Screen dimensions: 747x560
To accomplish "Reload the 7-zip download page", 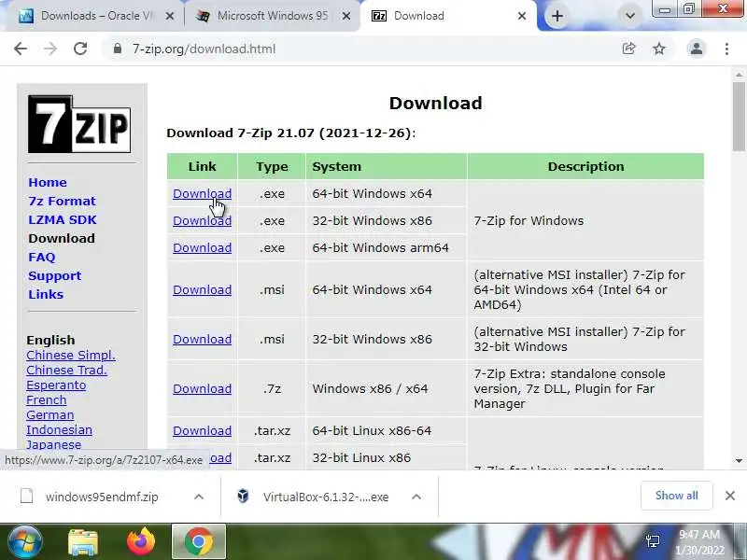I will [80, 49].
